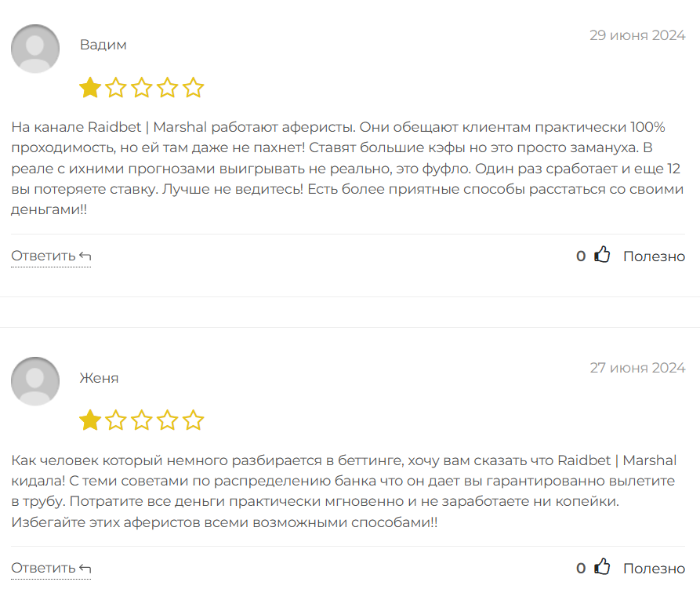Click first star in Вадим's rating
The width and height of the screenshot is (700, 600).
click(x=90, y=87)
